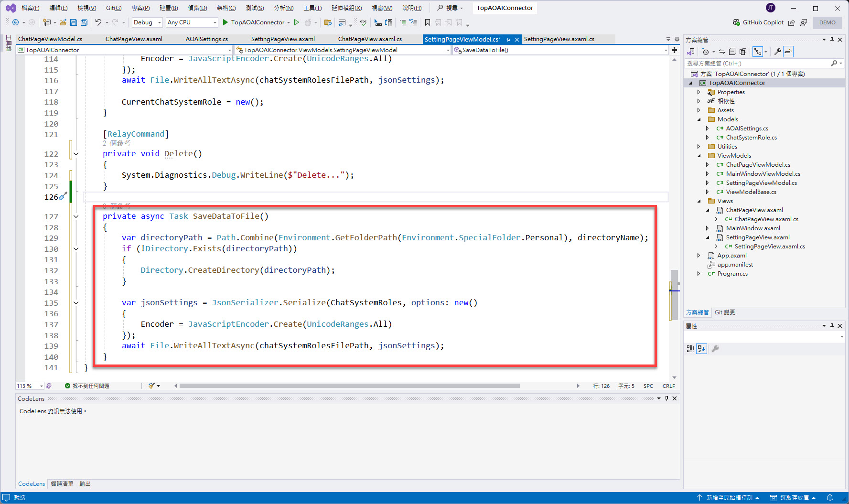Image resolution: width=849 pixels, height=504 pixels.
Task: Click the Uncomment Selection icon in the toolbar
Action: pos(413,22)
